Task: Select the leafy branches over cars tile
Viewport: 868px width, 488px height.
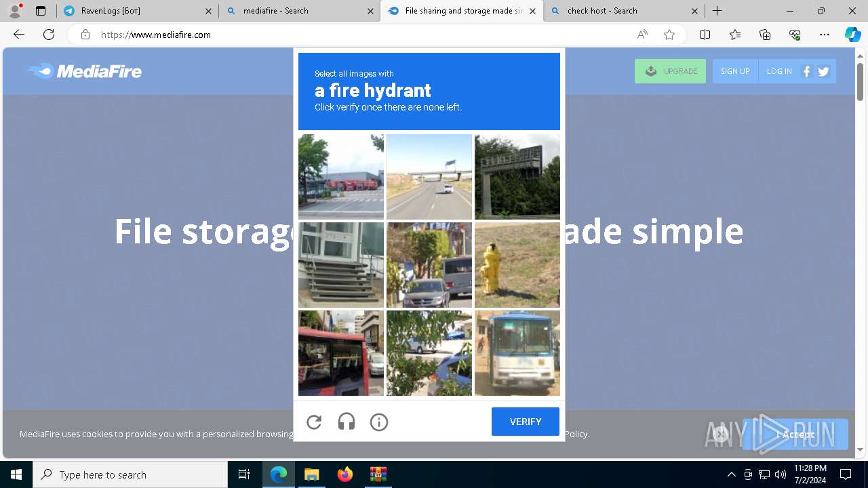Action: (x=429, y=353)
